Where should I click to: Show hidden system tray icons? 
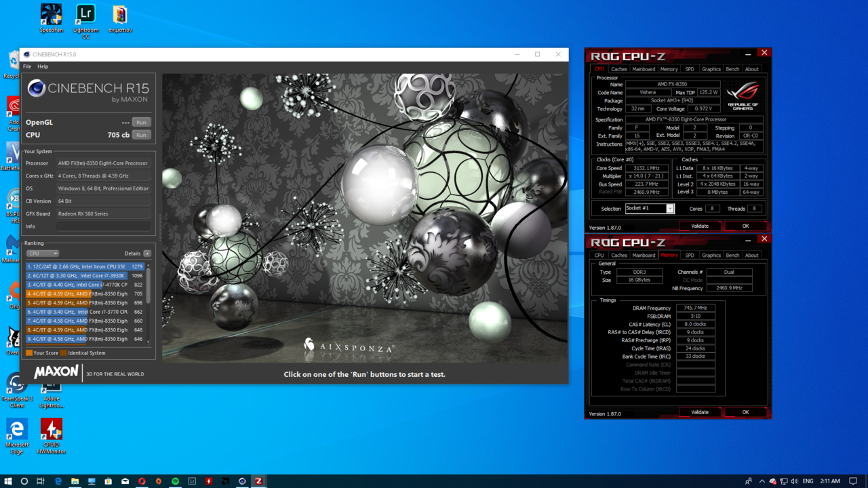[762, 481]
